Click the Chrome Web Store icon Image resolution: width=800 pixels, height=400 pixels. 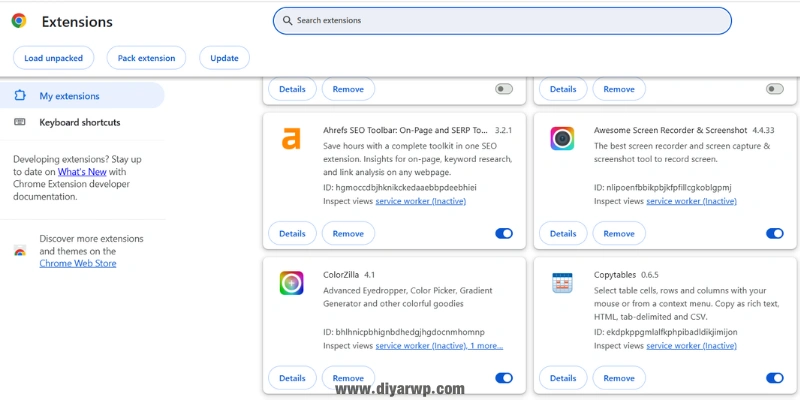pos(20,251)
